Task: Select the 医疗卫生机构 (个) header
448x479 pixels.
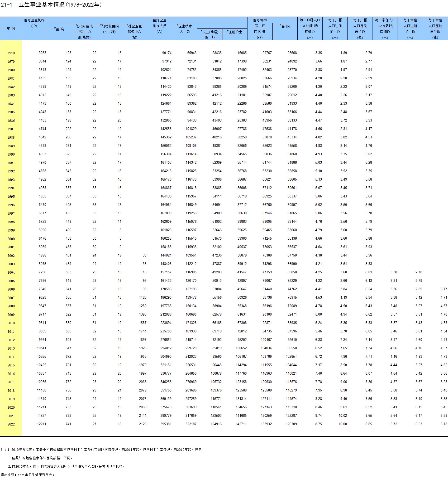Action: coord(34,23)
